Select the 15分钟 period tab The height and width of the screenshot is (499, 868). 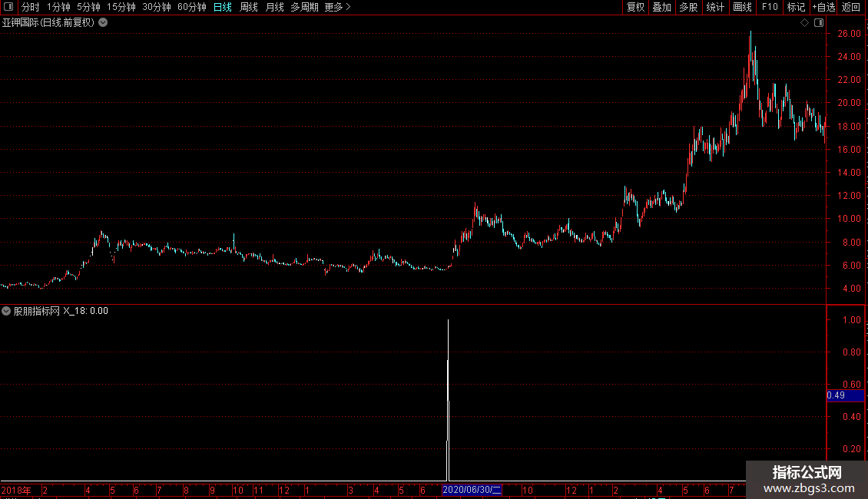(x=121, y=7)
